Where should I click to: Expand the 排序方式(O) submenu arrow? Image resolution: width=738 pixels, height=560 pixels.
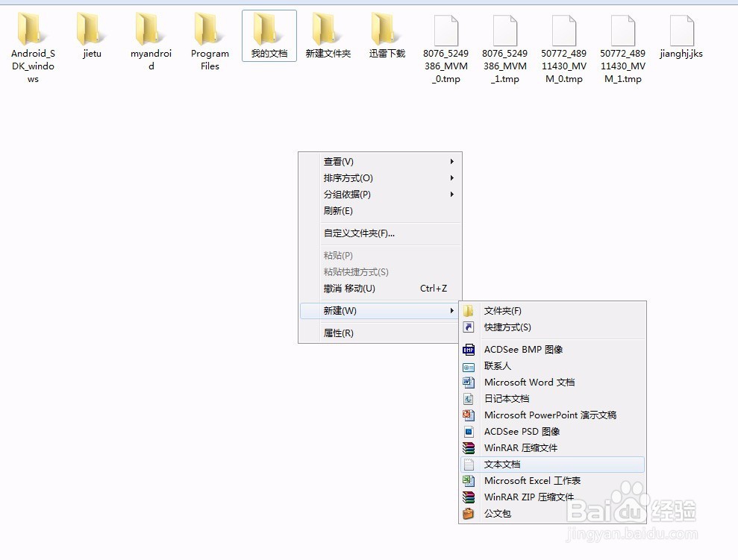(x=452, y=177)
